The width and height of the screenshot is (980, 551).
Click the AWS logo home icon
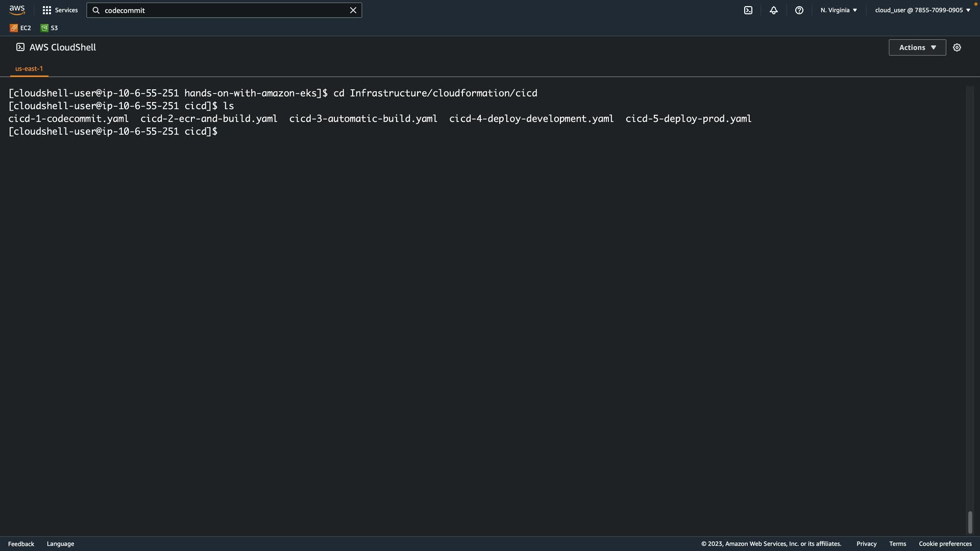click(x=17, y=10)
